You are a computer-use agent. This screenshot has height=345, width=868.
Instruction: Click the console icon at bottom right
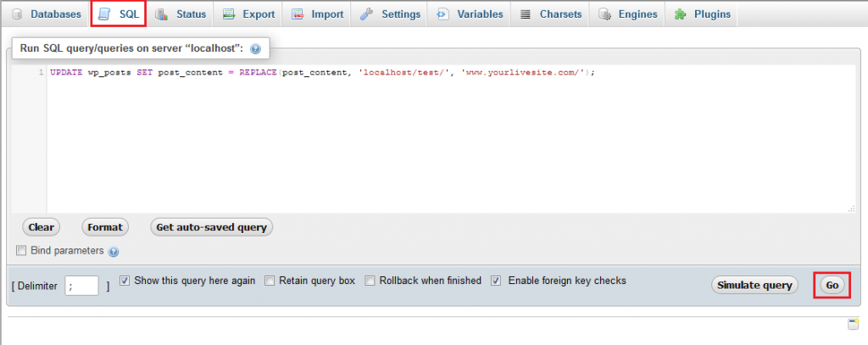853,325
